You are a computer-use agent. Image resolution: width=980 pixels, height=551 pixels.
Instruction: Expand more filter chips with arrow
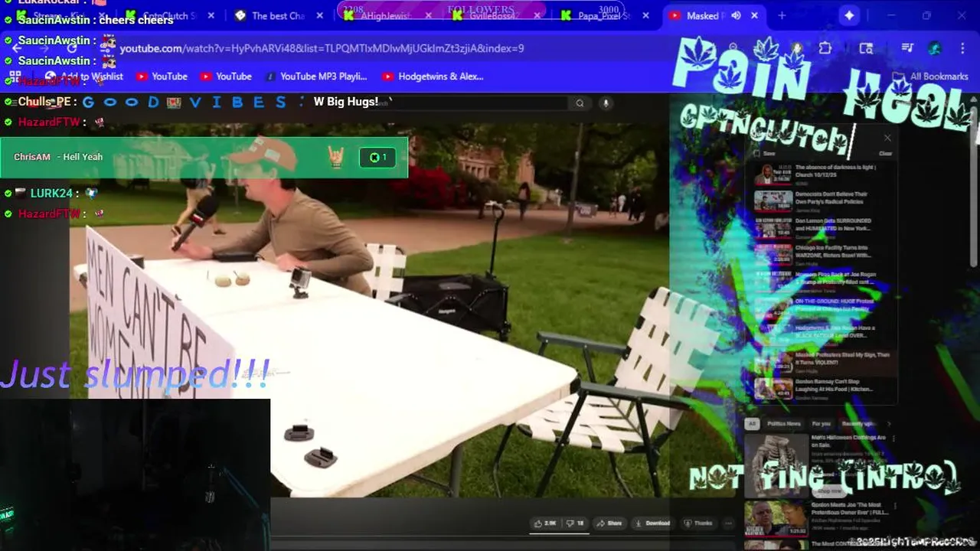(x=889, y=423)
